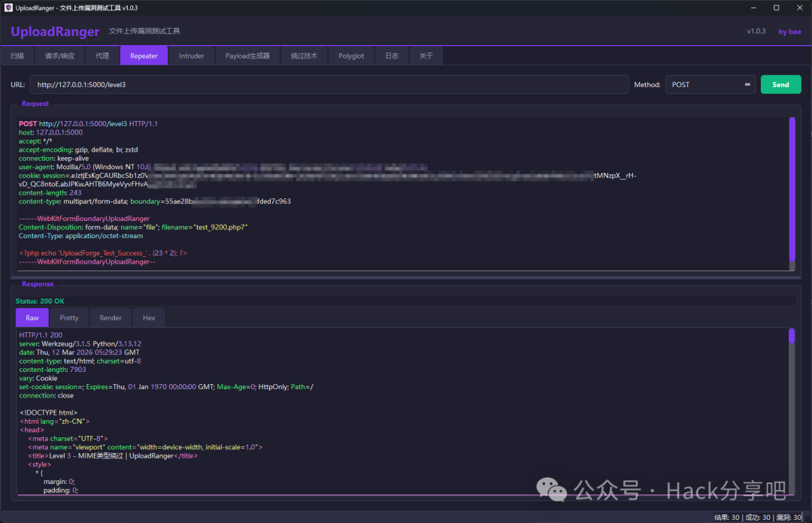Maximize the UploadRanger window

pos(776,8)
